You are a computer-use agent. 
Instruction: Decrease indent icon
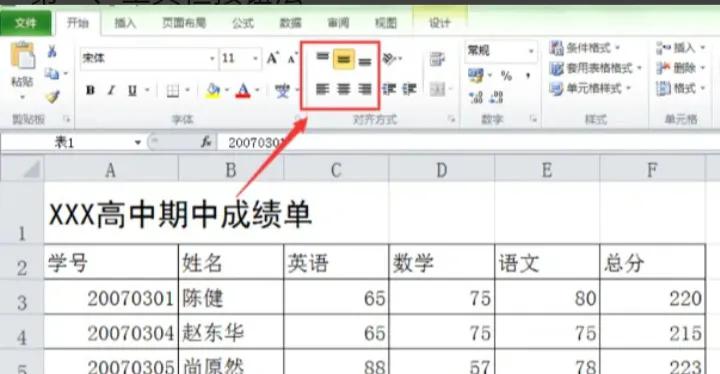(x=389, y=89)
